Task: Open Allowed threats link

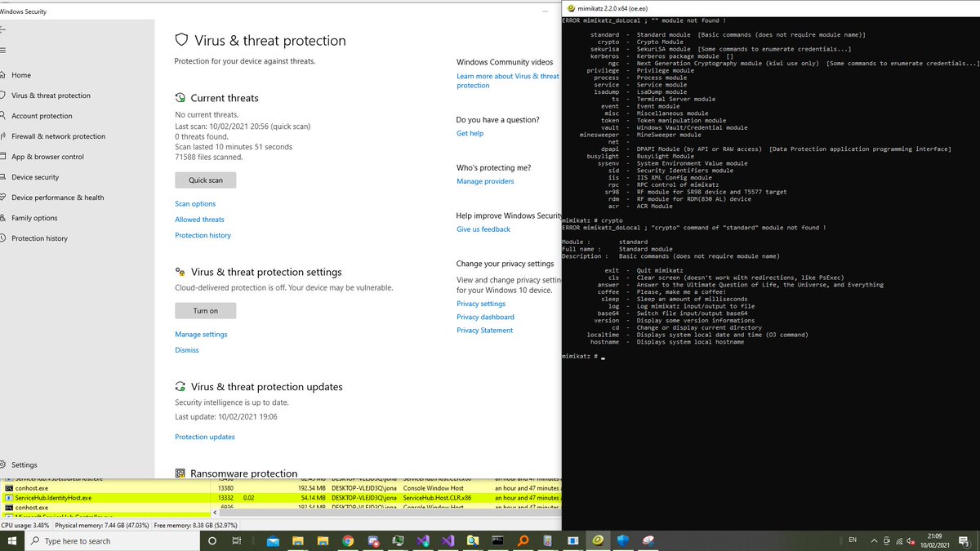Action: pos(199,220)
